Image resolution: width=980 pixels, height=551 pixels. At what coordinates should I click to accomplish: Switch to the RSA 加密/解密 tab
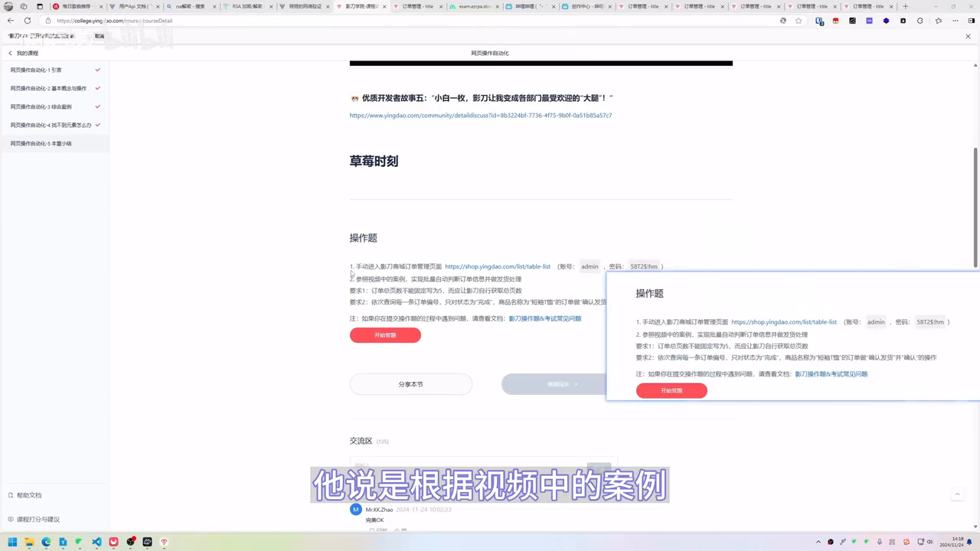pyautogui.click(x=247, y=6)
